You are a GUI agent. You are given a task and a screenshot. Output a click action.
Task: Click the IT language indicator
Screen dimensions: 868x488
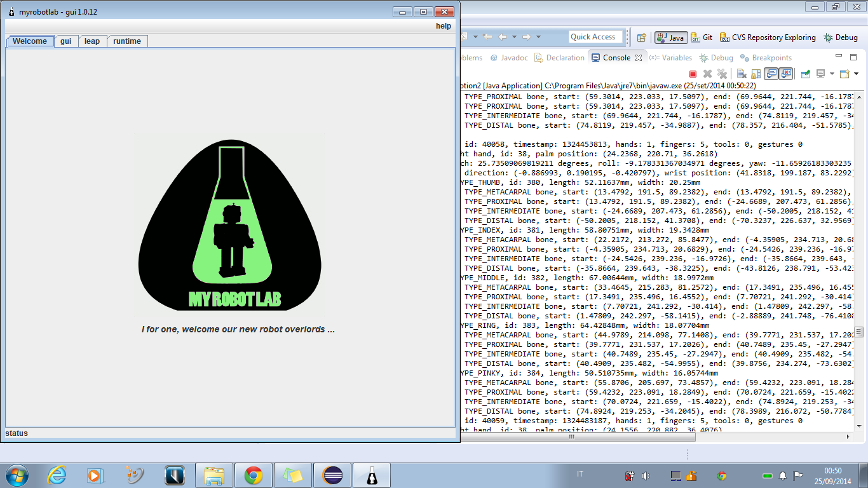pyautogui.click(x=580, y=475)
